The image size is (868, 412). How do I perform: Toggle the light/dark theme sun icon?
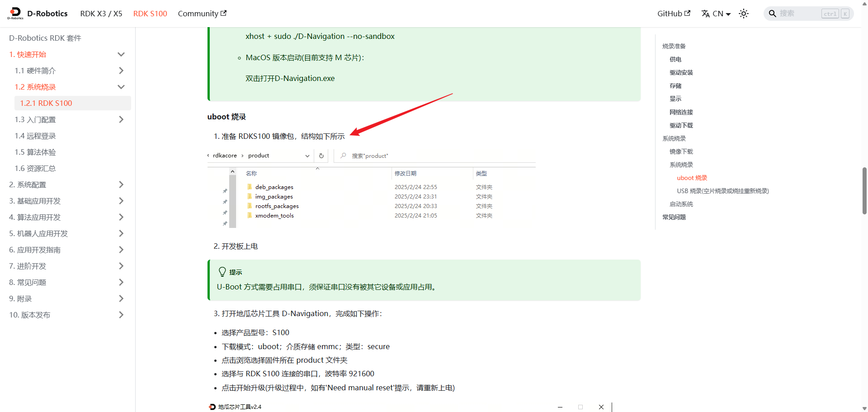(744, 14)
